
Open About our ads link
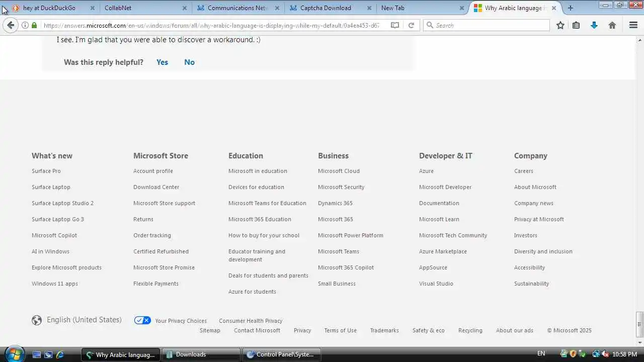[x=515, y=330]
